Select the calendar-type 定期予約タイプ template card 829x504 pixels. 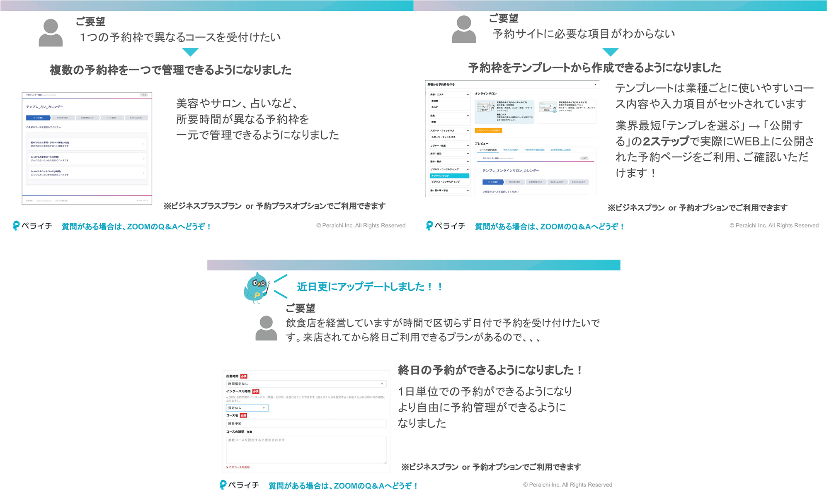click(x=504, y=111)
